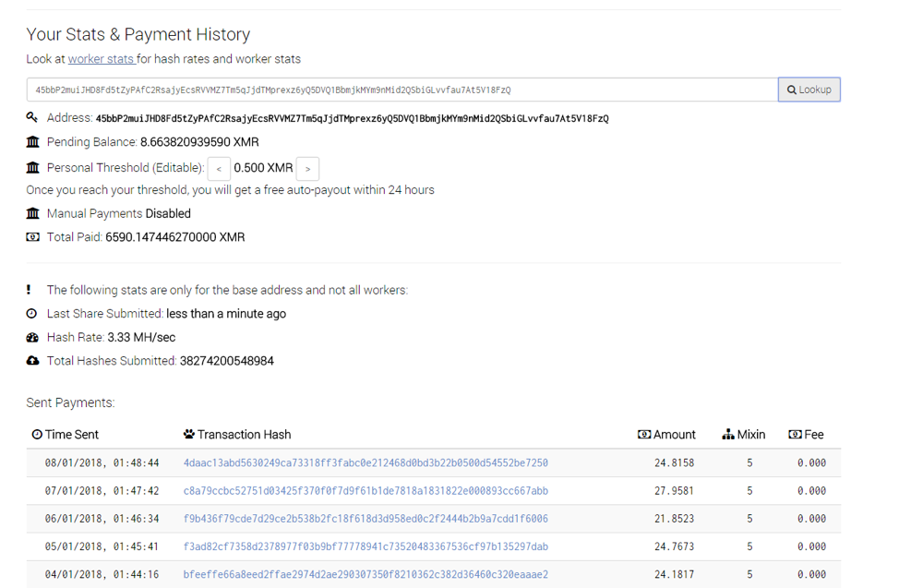The image size is (899, 588).
Task: Click the key icon beside Address
Action: (x=32, y=117)
